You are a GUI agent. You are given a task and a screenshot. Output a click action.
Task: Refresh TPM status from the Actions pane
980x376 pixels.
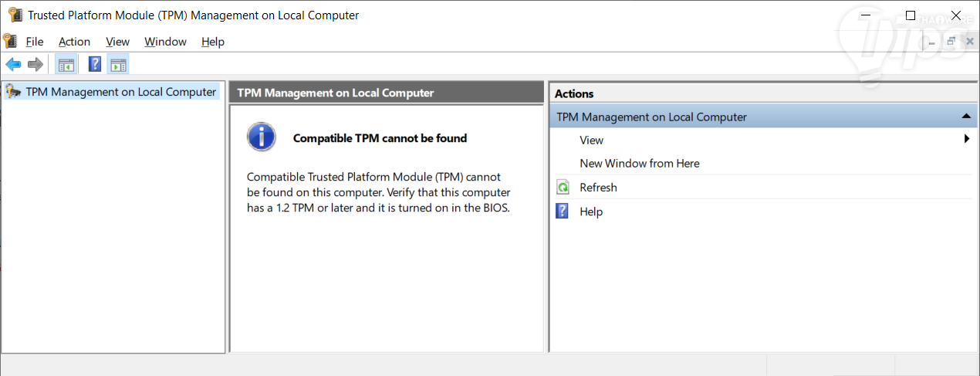pos(598,188)
